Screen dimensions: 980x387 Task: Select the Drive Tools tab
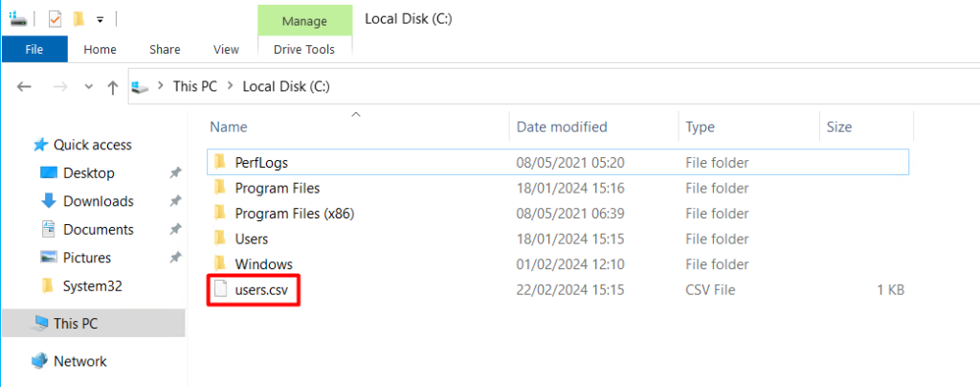point(305,49)
